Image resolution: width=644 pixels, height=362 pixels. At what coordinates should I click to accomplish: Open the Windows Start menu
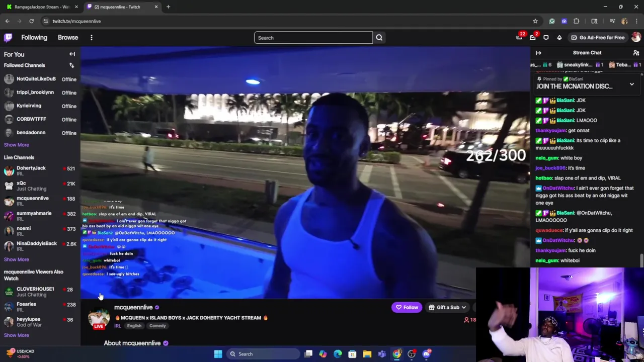pos(218,354)
